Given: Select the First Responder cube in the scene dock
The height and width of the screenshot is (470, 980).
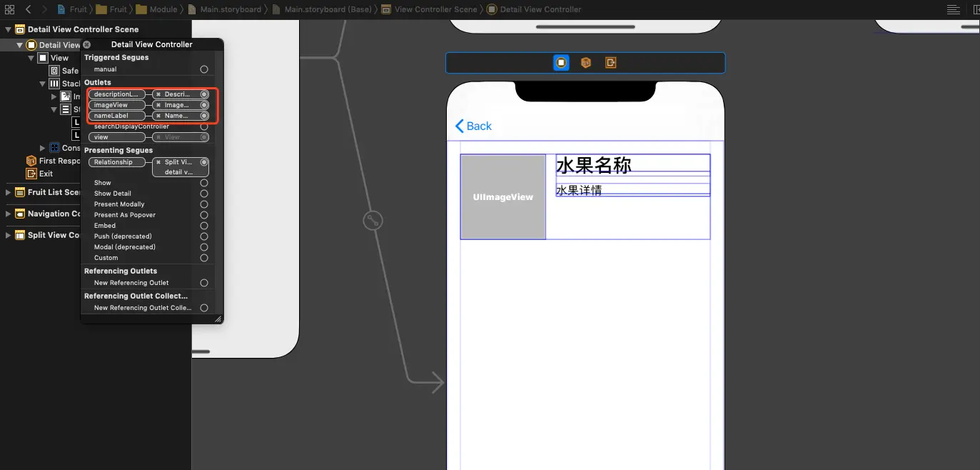Looking at the screenshot, I should point(29,161).
